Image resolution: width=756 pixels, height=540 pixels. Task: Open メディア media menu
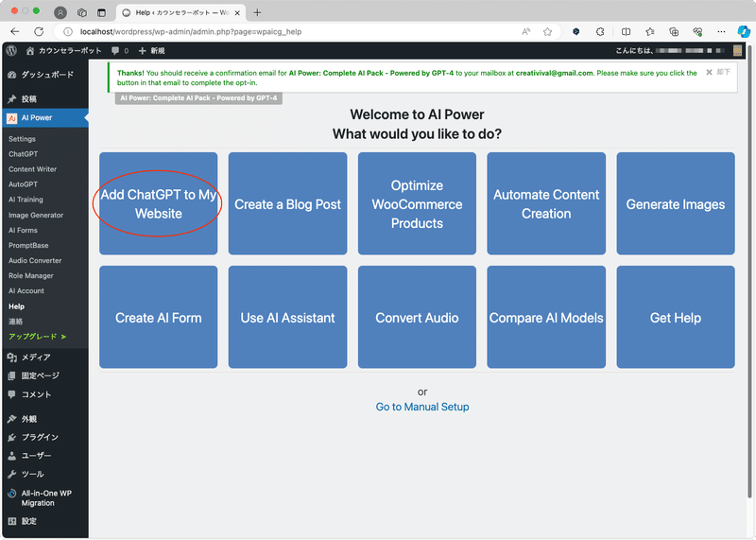(44, 357)
